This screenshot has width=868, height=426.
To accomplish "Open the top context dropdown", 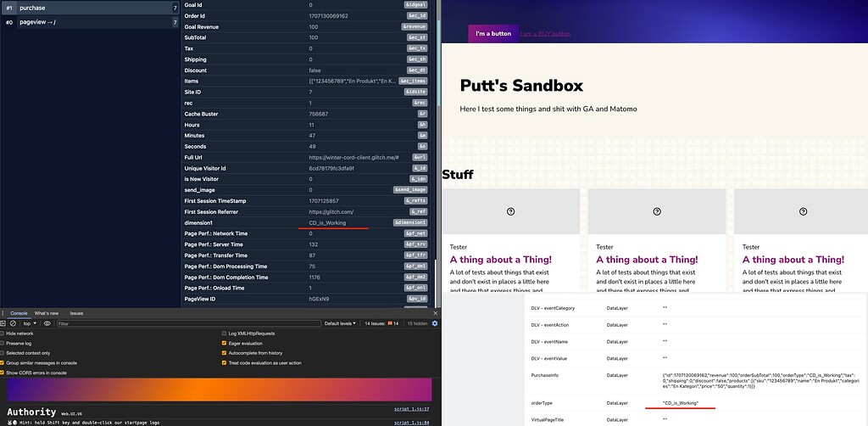I will click(x=31, y=323).
